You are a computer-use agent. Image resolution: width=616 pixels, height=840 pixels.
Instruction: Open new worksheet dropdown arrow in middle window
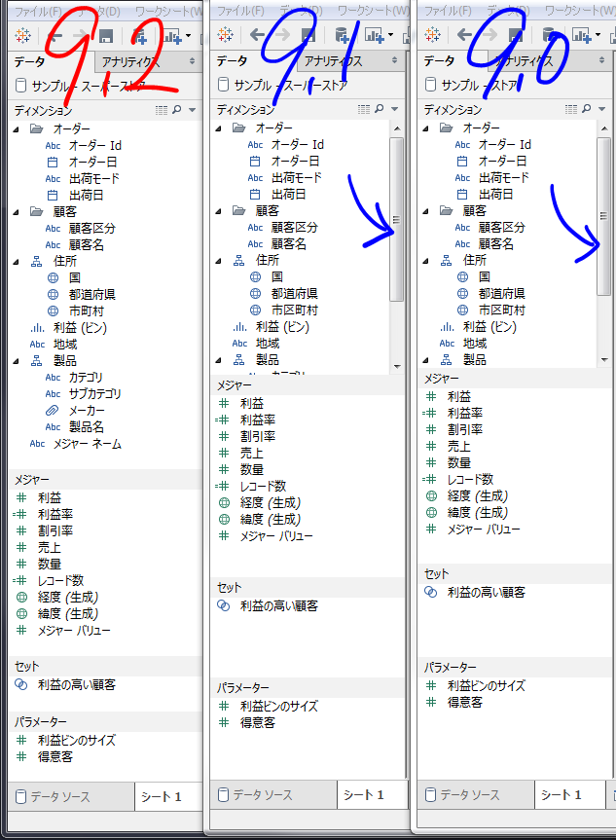390,35
